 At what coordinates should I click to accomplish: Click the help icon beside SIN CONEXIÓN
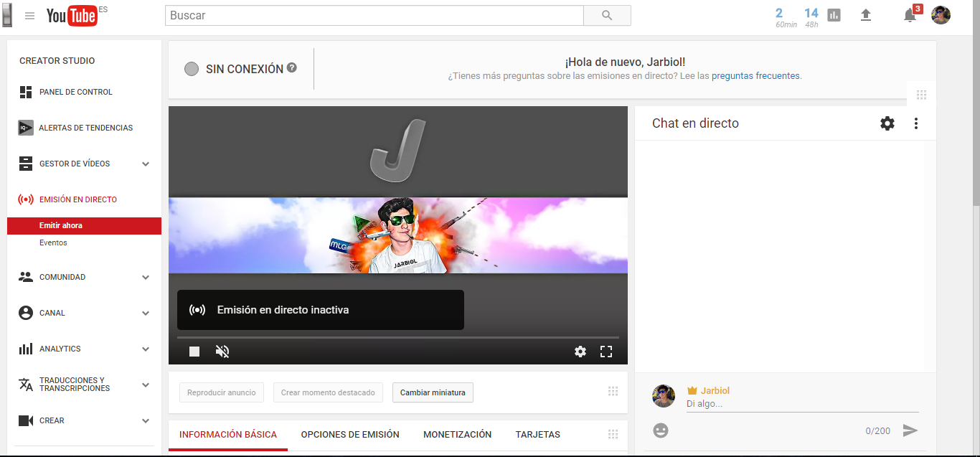click(x=292, y=68)
